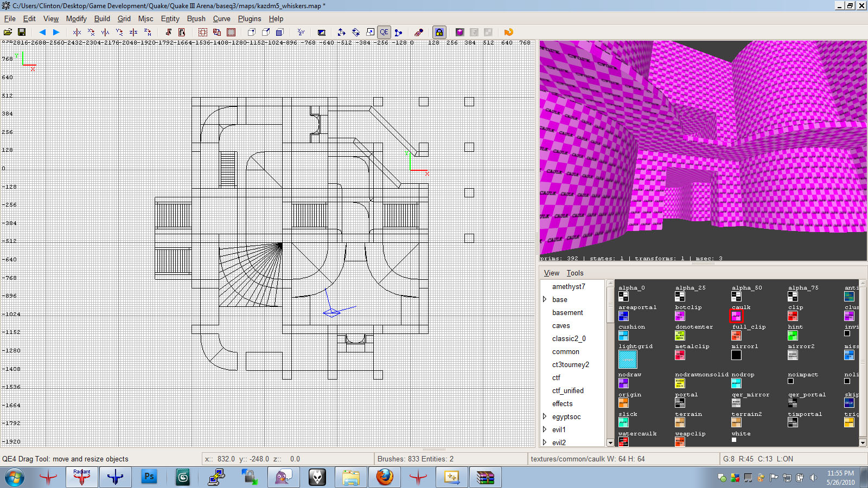
Task: Expand the egyptsoc texture folder
Action: click(545, 416)
